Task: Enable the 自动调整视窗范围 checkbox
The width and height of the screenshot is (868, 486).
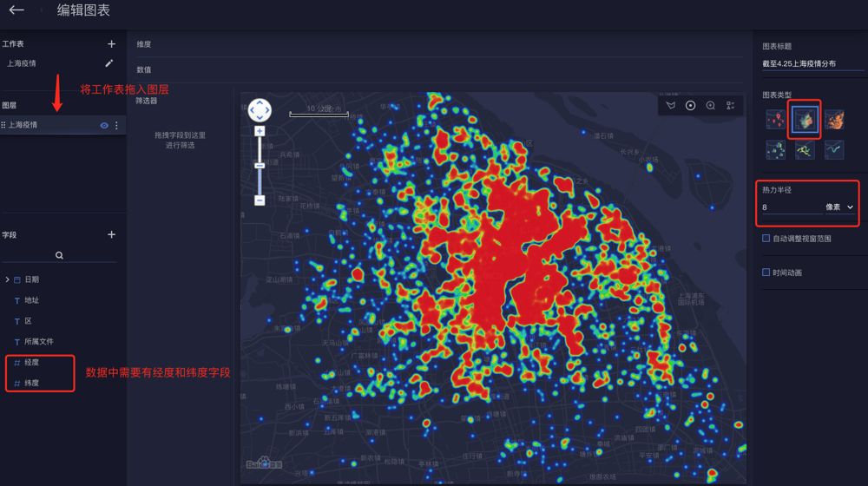Action: point(766,238)
